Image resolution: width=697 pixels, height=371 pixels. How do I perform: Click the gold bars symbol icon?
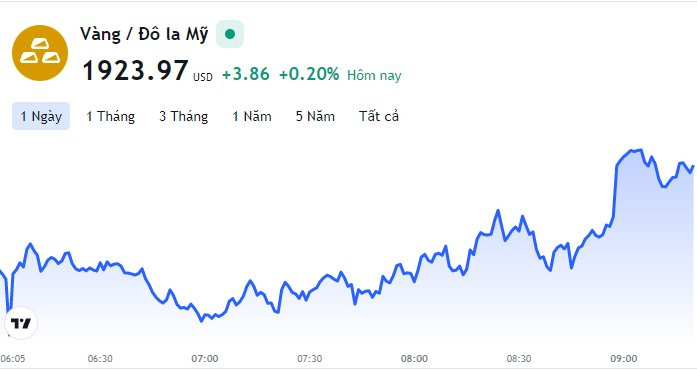[x=40, y=53]
